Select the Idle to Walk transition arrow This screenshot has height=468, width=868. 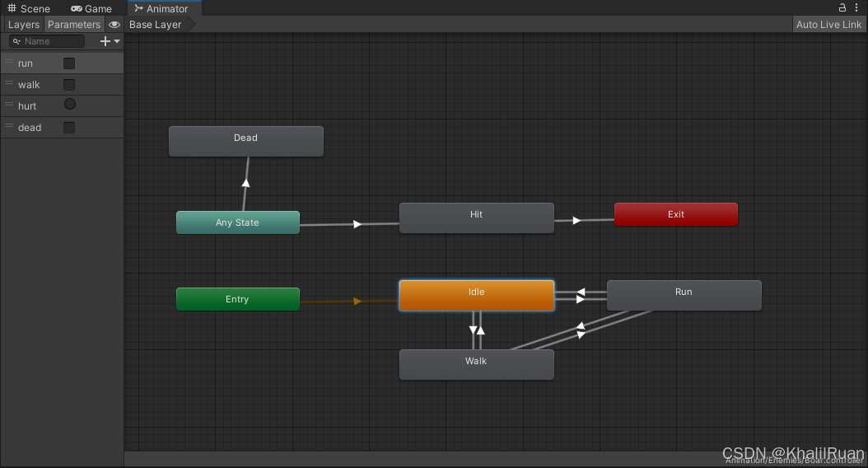click(474, 330)
